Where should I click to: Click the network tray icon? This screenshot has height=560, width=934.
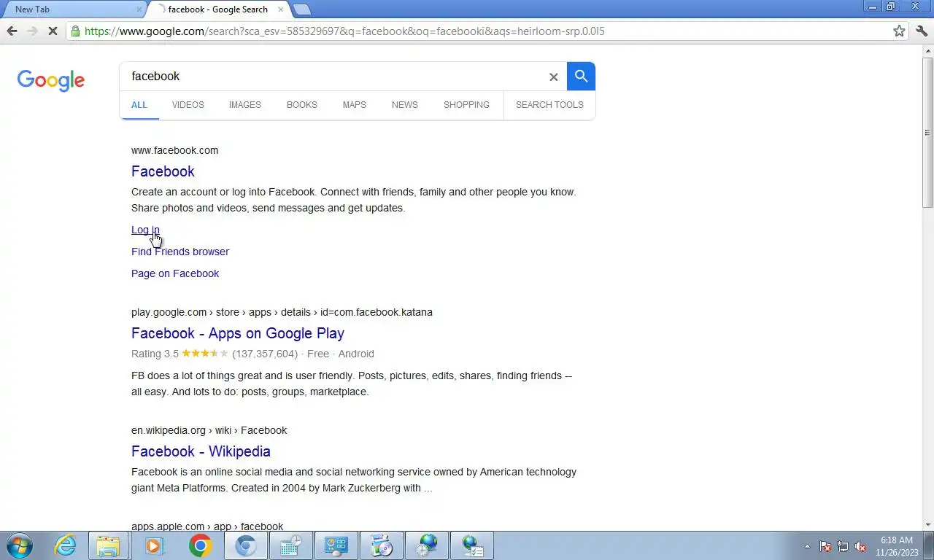(x=843, y=546)
